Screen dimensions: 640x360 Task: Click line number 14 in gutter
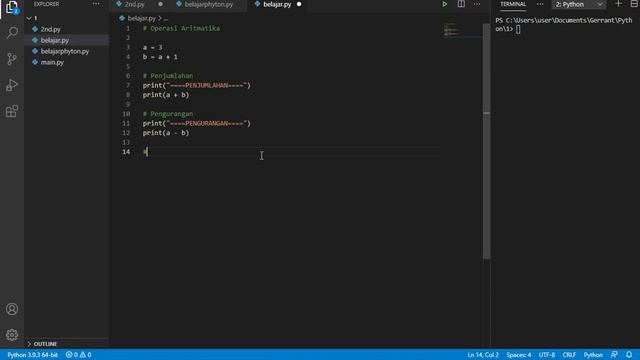coord(126,152)
